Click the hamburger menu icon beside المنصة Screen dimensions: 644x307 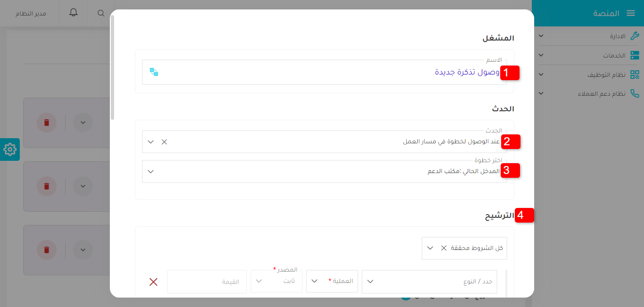[x=631, y=13]
